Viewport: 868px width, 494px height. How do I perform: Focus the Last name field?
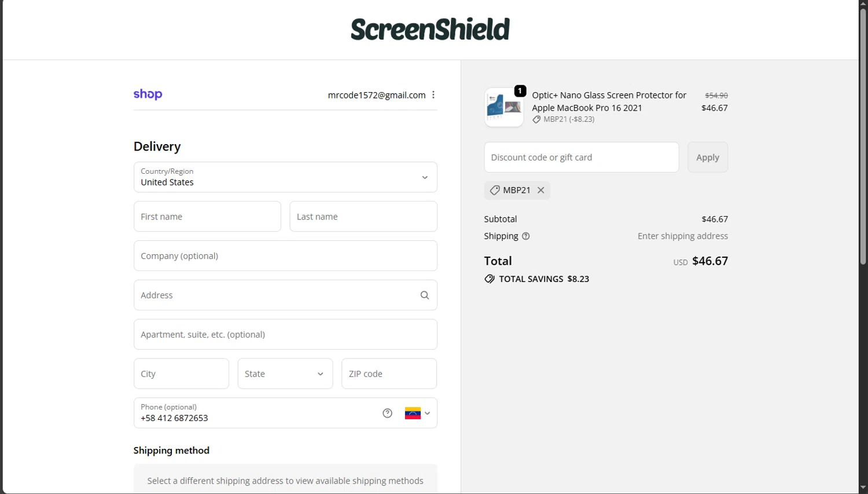click(x=363, y=217)
